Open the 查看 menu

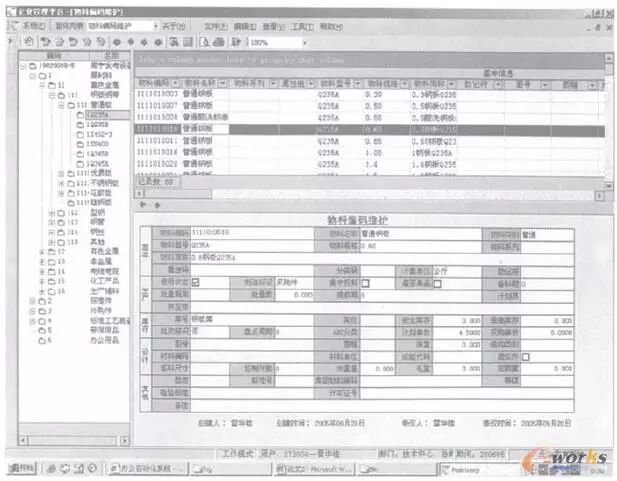273,27
